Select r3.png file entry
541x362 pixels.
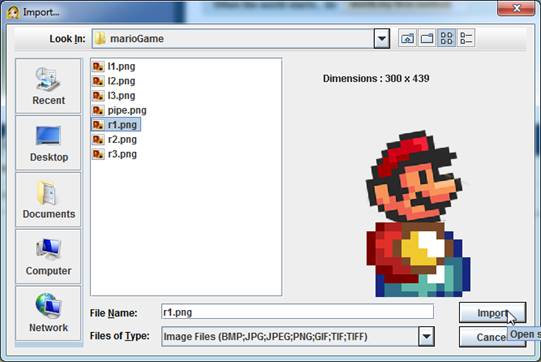coord(115,154)
